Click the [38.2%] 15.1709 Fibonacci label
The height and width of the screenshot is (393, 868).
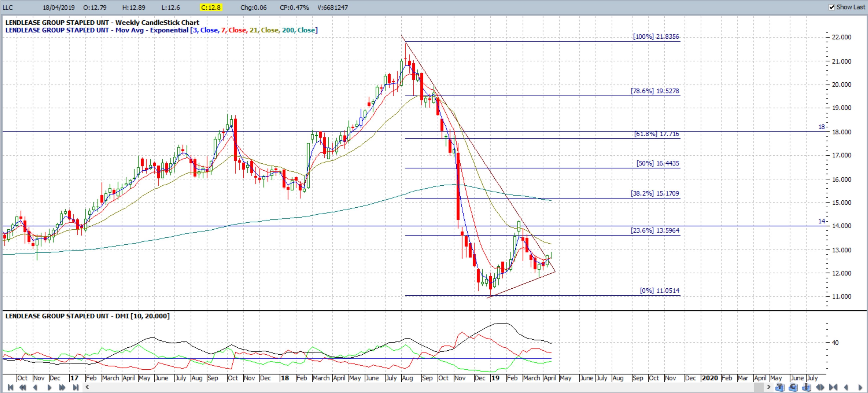pos(655,193)
